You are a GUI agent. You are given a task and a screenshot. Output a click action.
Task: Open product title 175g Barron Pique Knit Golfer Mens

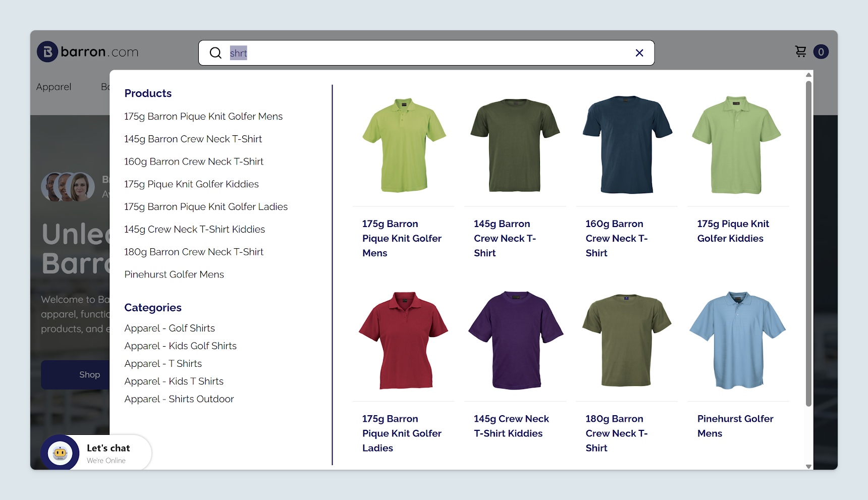(402, 239)
